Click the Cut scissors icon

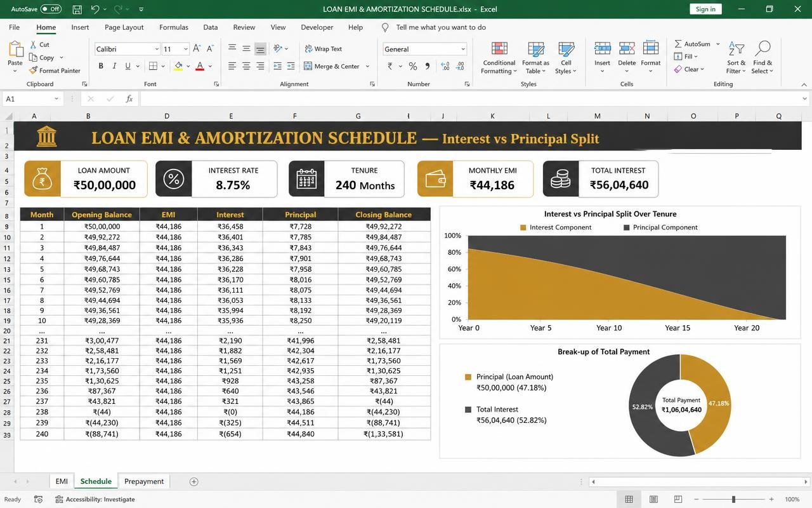(34, 44)
